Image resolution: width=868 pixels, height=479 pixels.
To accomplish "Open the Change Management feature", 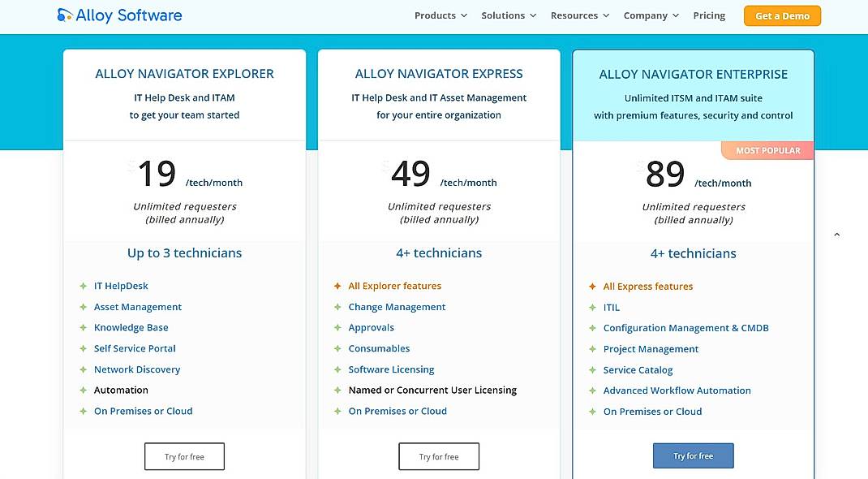I will pyautogui.click(x=397, y=307).
